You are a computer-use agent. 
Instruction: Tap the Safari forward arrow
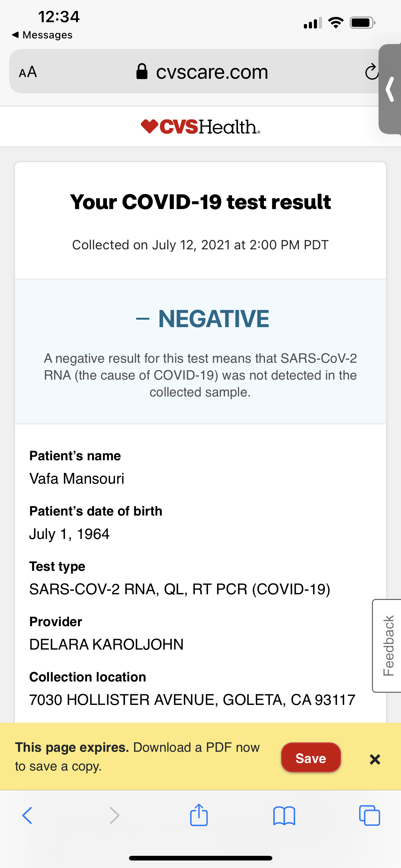click(x=115, y=816)
